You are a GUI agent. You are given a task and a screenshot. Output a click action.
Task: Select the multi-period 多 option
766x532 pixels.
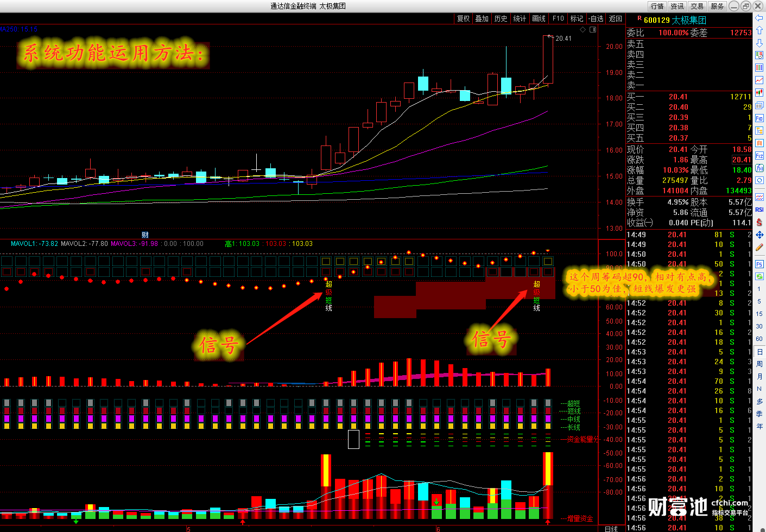[x=759, y=401]
